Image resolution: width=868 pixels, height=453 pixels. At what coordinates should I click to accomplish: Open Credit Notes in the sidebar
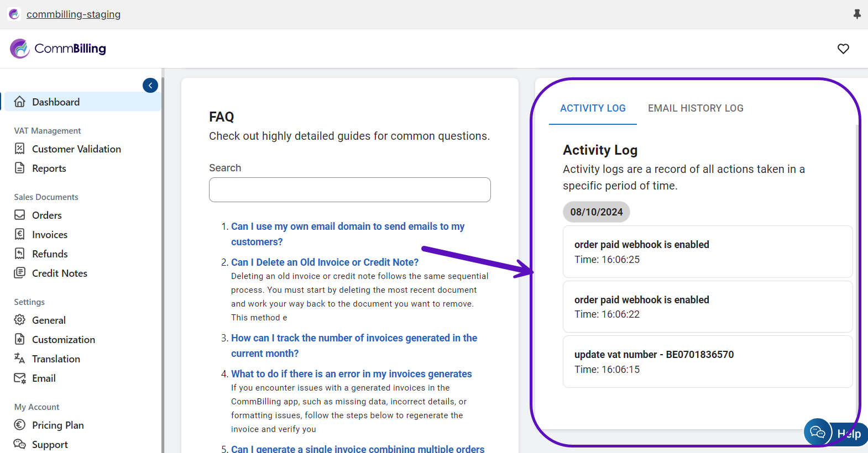pyautogui.click(x=60, y=273)
